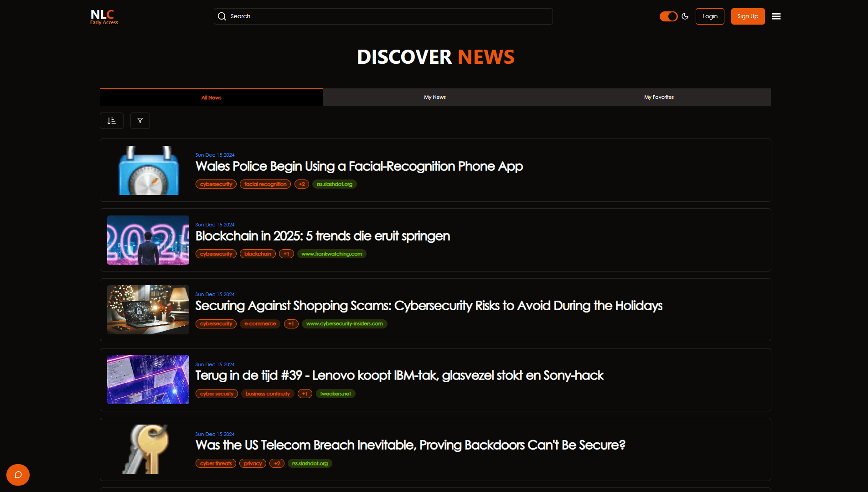Image resolution: width=868 pixels, height=492 pixels.
Task: Open rss.slashdot.org source on Wales Police article
Action: click(x=334, y=184)
